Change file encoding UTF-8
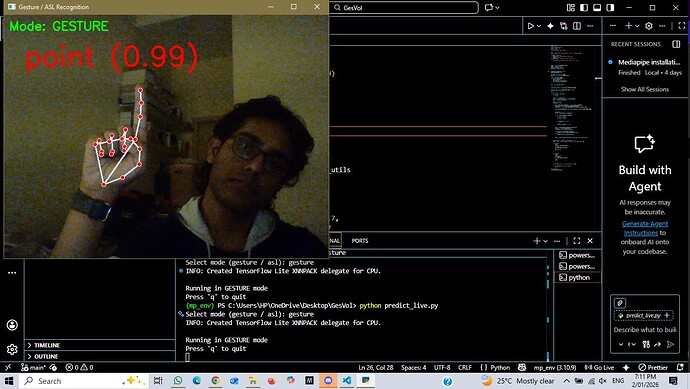This screenshot has width=690, height=389. (x=442, y=367)
